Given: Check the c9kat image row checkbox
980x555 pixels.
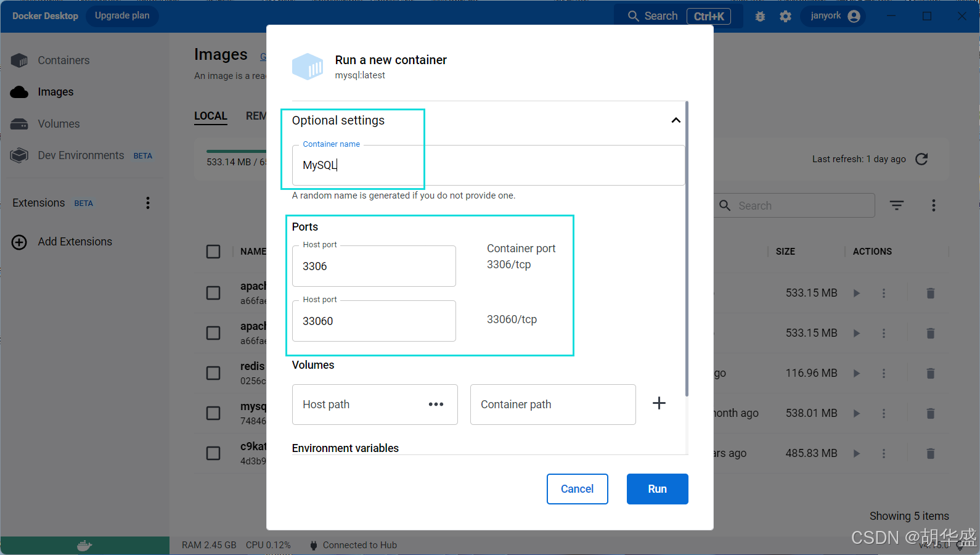Looking at the screenshot, I should [213, 453].
